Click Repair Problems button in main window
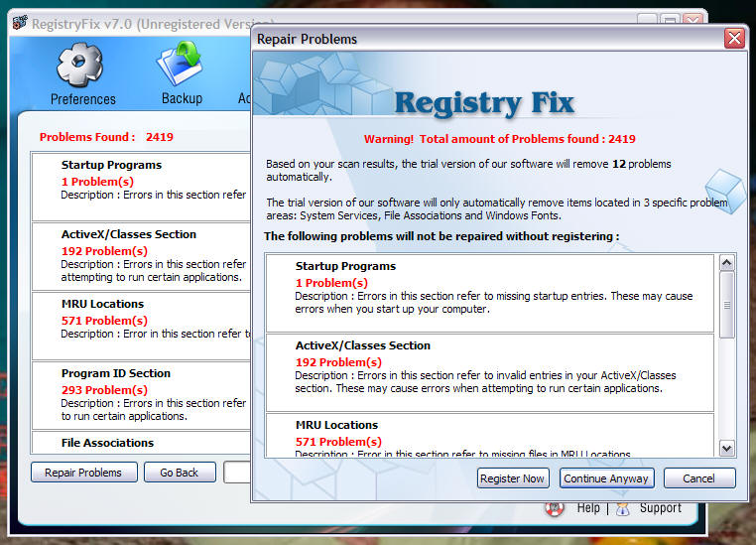 pos(84,473)
